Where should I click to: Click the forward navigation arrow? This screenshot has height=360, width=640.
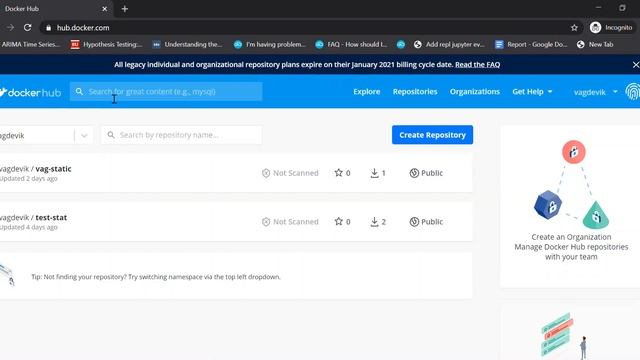(x=10, y=27)
